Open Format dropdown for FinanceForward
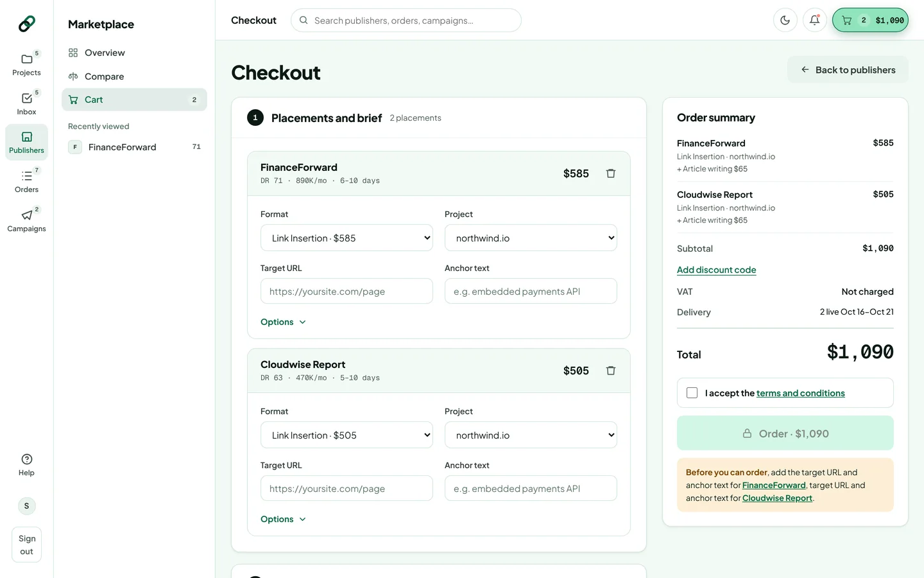The height and width of the screenshot is (578, 924). coord(346,238)
